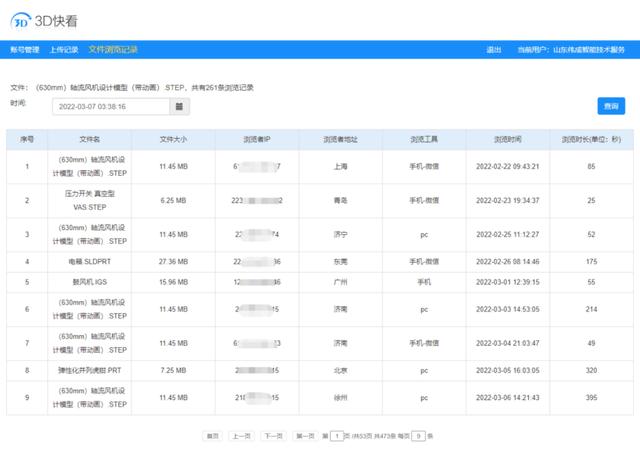Click the blue 查询 button
640x457 pixels.
pyautogui.click(x=611, y=106)
